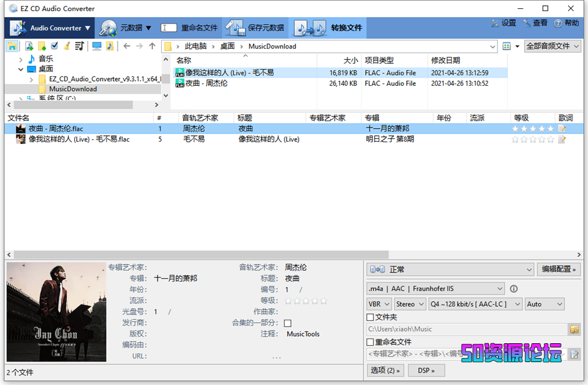Expand the EZ_CD_Audio_Converter folder node
Screen dimensions: 588x385
[x=32, y=79]
